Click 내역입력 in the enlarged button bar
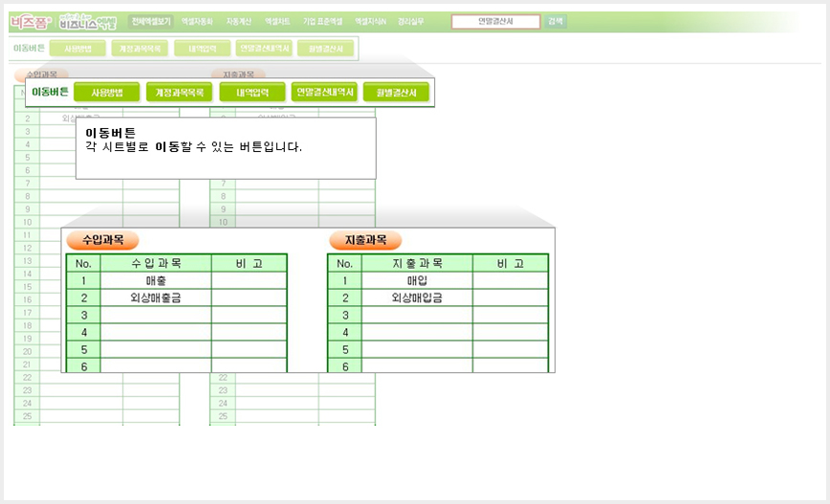The width and height of the screenshot is (830, 504). [x=252, y=92]
